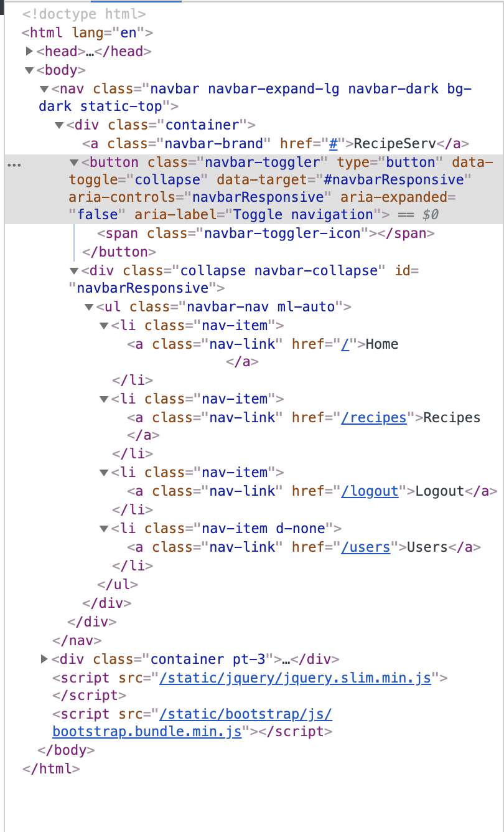Open the three-dot actions beside selected button node
This screenshot has height=832, width=504.
click(x=14, y=164)
